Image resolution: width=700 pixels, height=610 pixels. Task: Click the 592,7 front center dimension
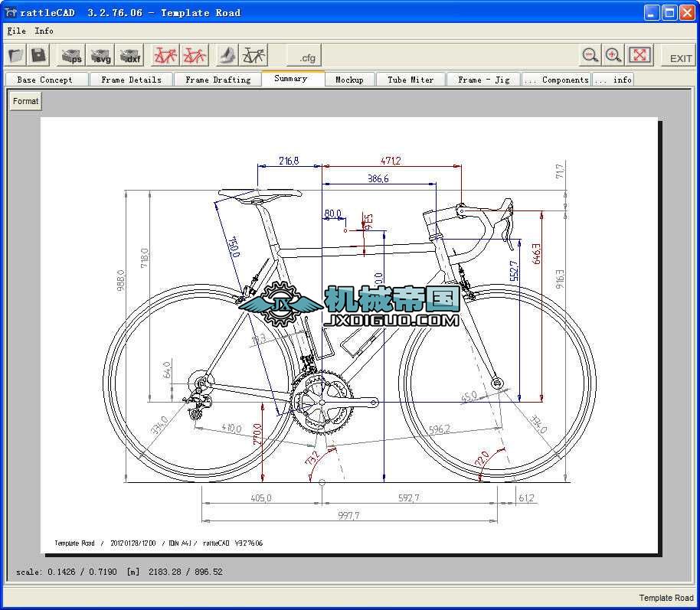pos(408,497)
